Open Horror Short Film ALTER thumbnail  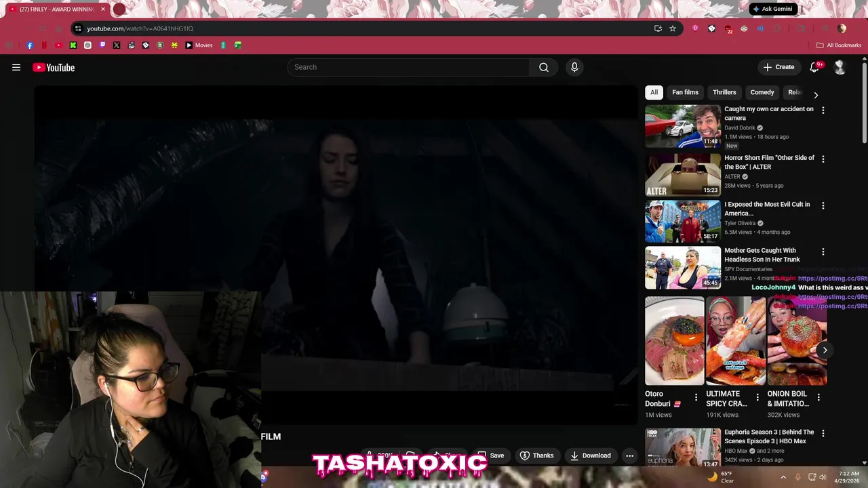[683, 175]
